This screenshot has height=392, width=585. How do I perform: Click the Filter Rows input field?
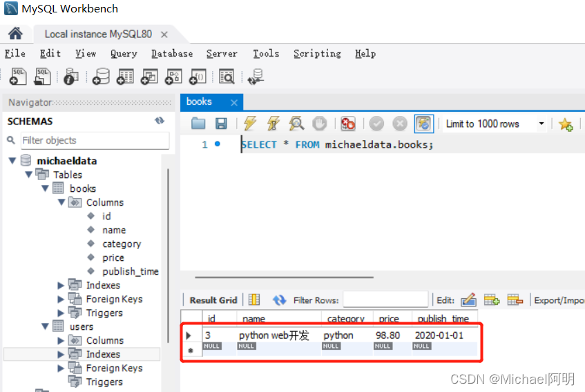(x=385, y=300)
